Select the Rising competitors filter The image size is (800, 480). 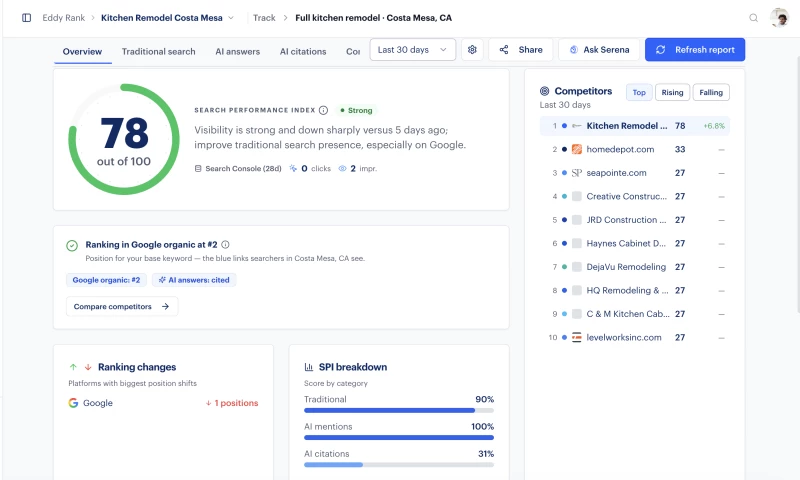point(672,92)
